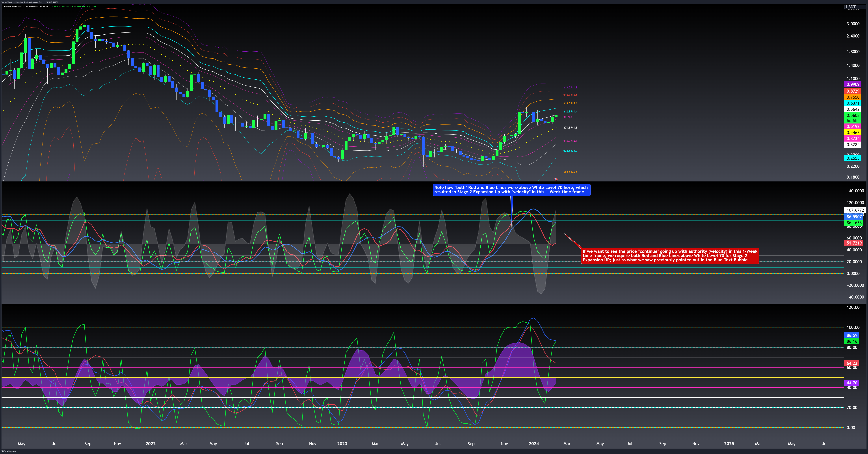Click the 1.8000 tick on price axis
The height and width of the screenshot is (454, 868).
click(853, 52)
